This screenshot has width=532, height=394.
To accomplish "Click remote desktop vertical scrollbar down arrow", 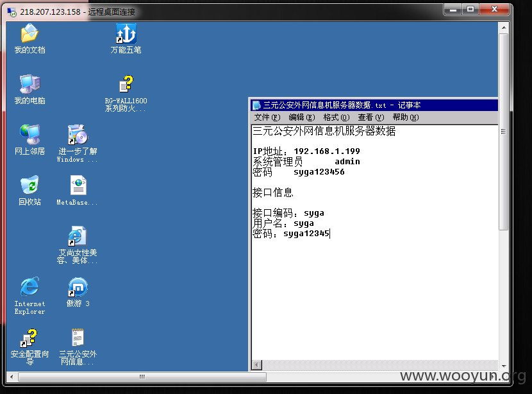I will [x=504, y=366].
